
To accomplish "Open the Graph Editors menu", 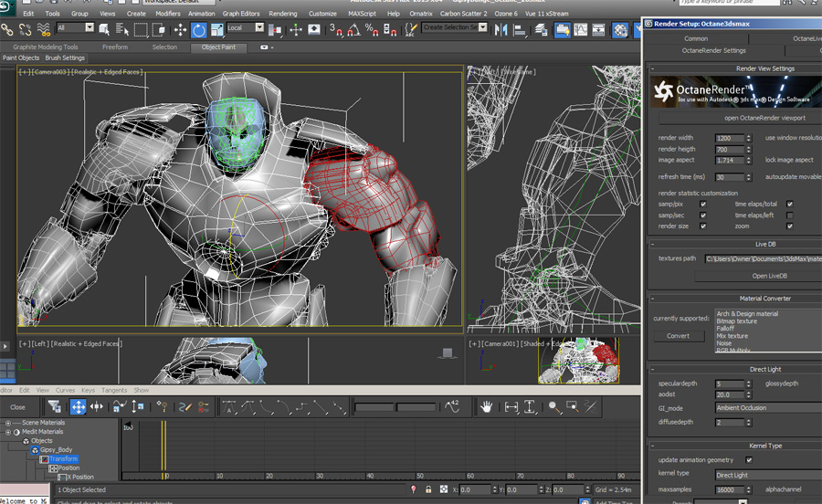I will pyautogui.click(x=241, y=14).
